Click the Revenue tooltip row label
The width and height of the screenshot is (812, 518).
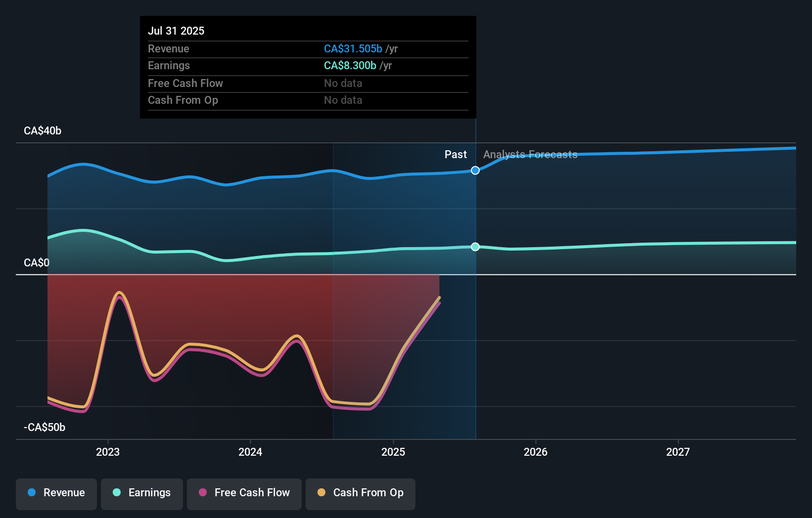point(169,48)
